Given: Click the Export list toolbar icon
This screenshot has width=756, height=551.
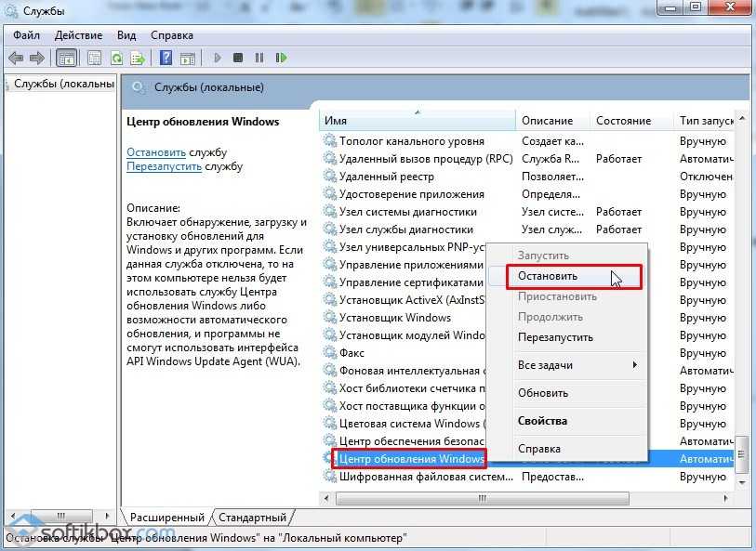Looking at the screenshot, I should (138, 58).
